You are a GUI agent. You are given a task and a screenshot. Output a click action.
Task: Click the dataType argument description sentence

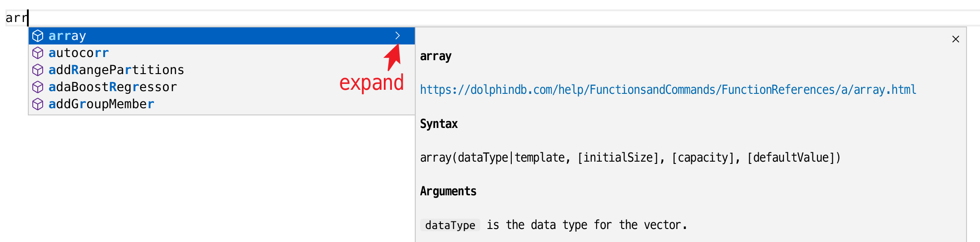[586, 225]
